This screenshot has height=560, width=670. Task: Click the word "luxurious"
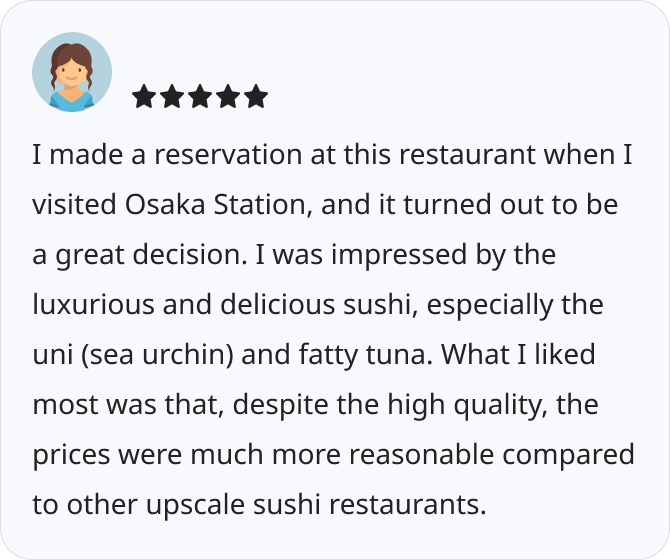[89, 305]
